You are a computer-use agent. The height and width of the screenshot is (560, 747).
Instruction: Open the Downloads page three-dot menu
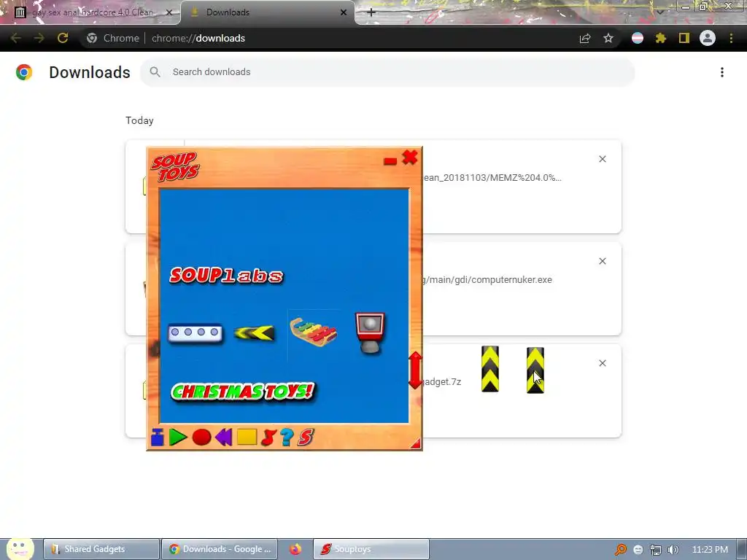pyautogui.click(x=722, y=72)
